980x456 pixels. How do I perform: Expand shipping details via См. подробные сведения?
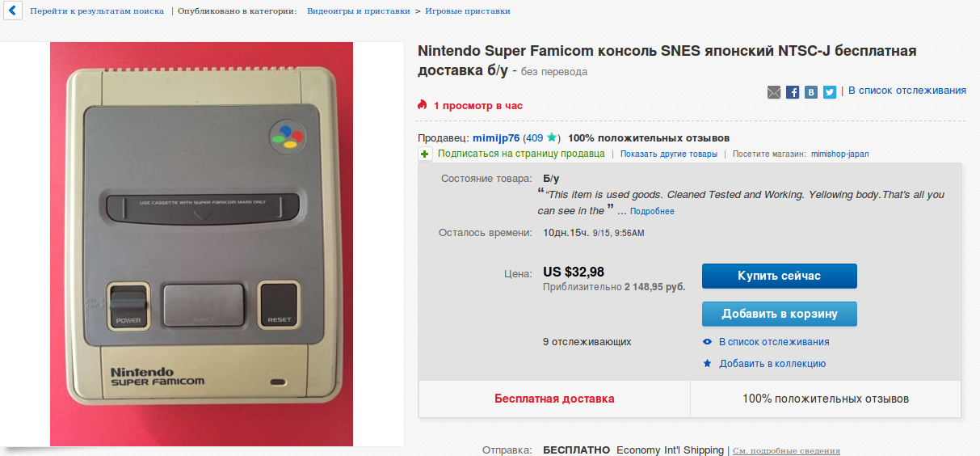pos(786,451)
